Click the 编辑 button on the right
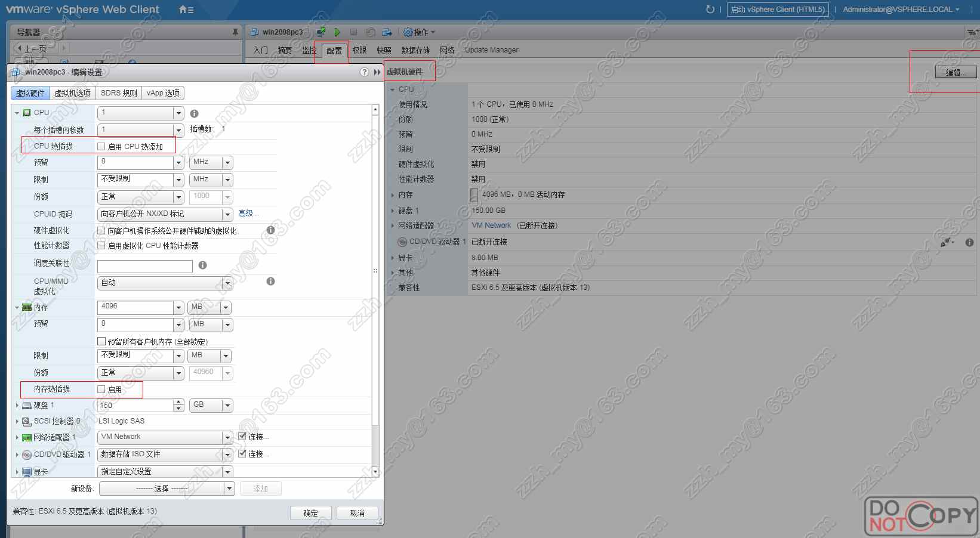Screen dimensions: 980x538 pyautogui.click(x=956, y=71)
